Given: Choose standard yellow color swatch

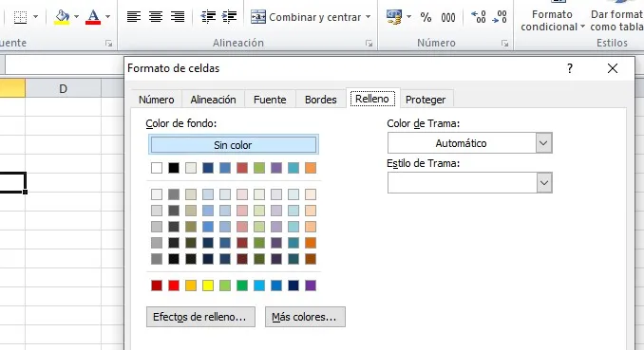Looking at the screenshot, I should coord(208,286).
